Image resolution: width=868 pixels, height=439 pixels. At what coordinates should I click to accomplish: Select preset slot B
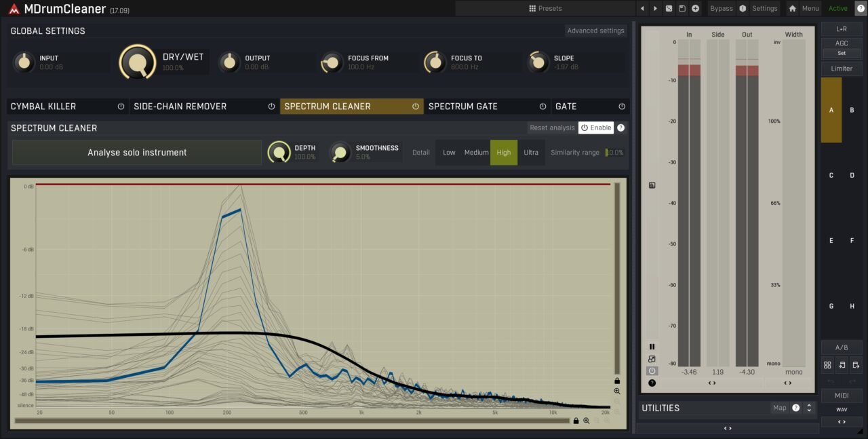point(852,110)
